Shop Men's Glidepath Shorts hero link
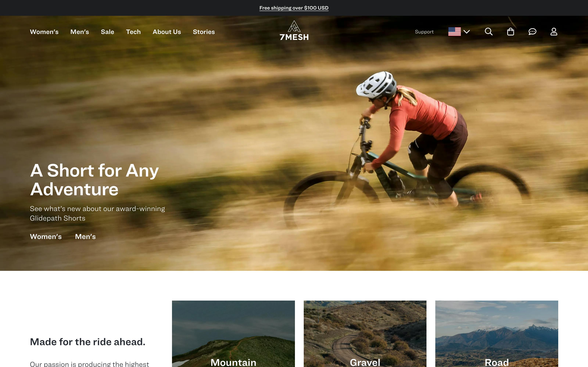 [85, 236]
